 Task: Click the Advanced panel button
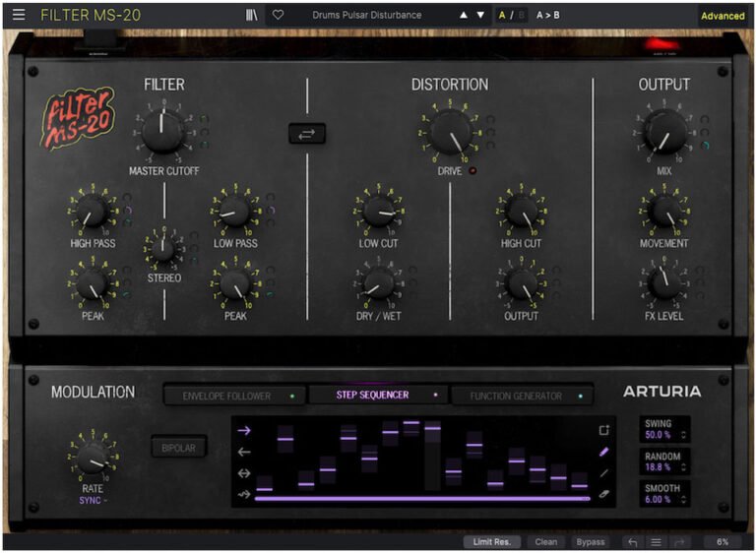723,16
